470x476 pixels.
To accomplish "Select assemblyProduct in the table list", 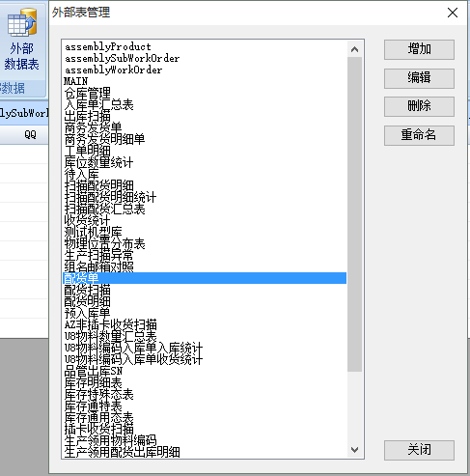I will pos(107,47).
